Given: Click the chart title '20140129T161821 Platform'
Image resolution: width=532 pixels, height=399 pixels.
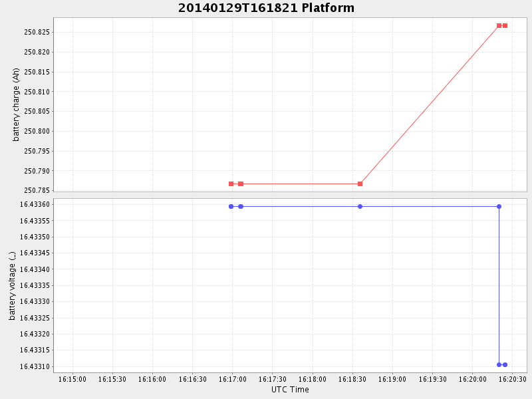Looking at the screenshot, I should (x=266, y=8).
